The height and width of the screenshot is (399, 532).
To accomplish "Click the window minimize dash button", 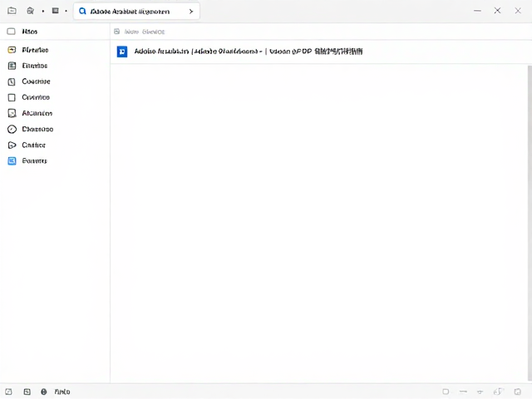I will coord(477,11).
